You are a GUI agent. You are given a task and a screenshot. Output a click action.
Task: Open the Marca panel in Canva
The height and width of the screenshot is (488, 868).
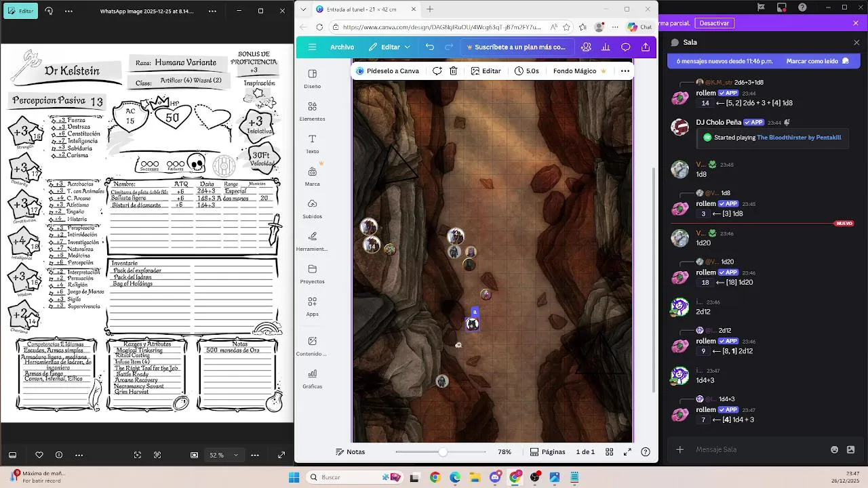(312, 176)
